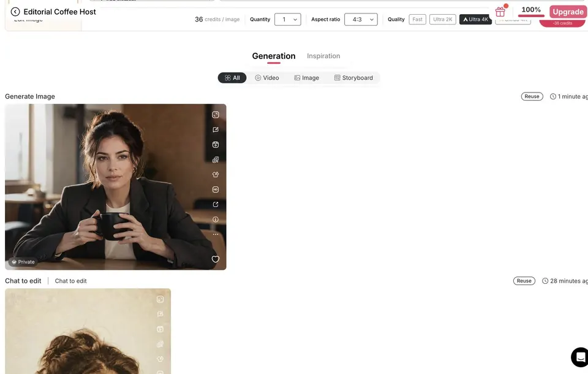This screenshot has height=374, width=588.
Task: Open the gift rewards icon
Action: coord(500,12)
